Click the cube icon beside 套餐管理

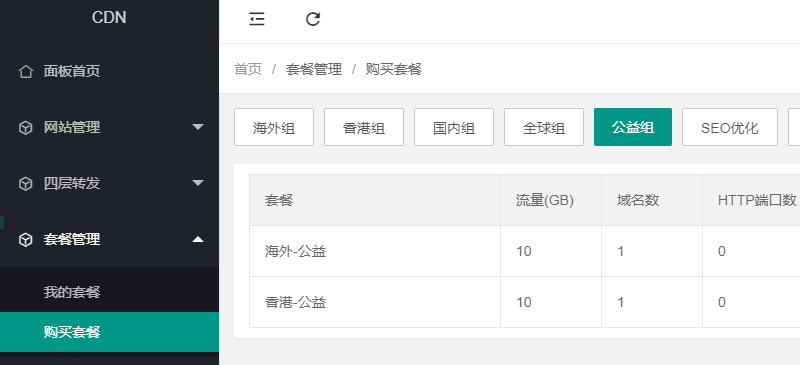tap(26, 240)
